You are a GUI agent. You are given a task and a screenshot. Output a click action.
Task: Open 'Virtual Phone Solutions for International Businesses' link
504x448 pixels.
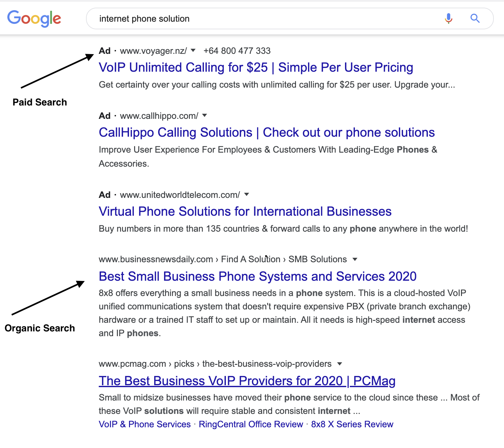[x=245, y=212]
